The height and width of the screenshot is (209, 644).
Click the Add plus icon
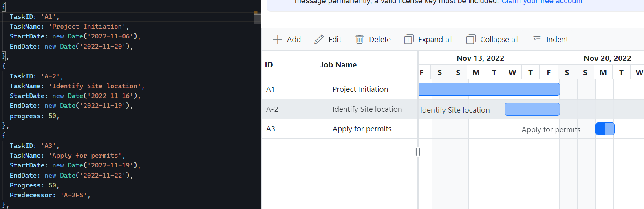point(278,39)
